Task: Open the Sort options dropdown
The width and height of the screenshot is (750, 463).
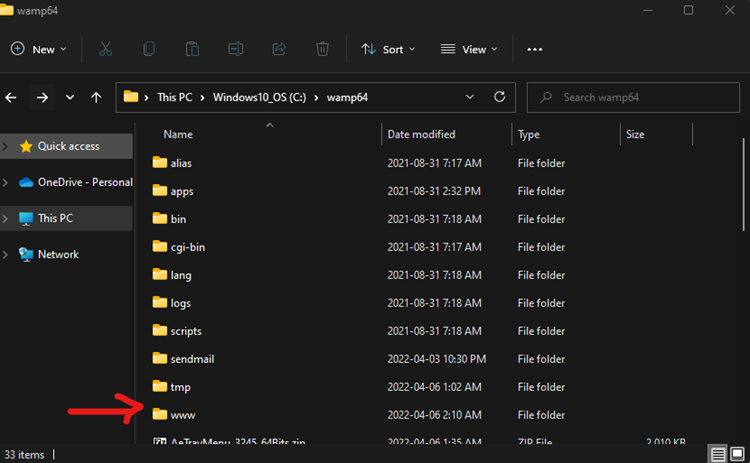Action: tap(388, 49)
